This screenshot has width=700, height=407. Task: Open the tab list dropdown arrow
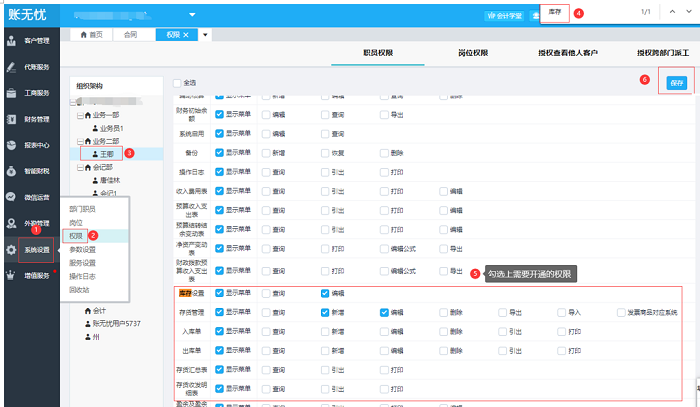tap(205, 33)
